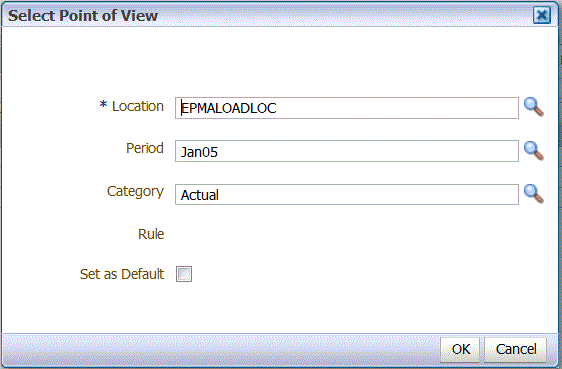Toggle the Set as Default checkbox

click(x=184, y=274)
